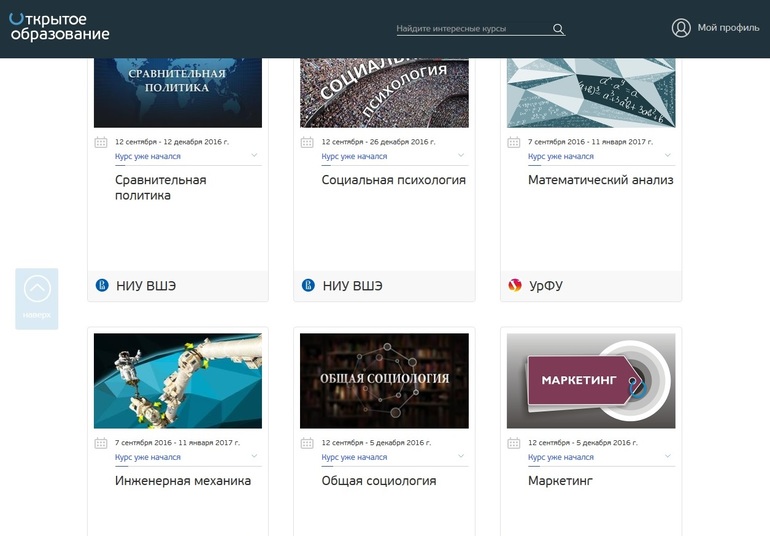
Task: Expand session chevron on Социальная психология card
Action: click(461, 156)
